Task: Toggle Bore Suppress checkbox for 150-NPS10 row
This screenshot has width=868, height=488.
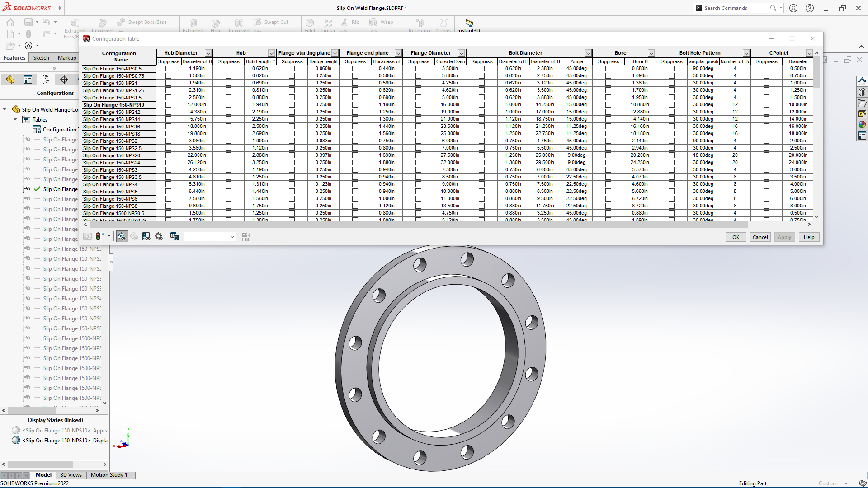Action: 608,105
